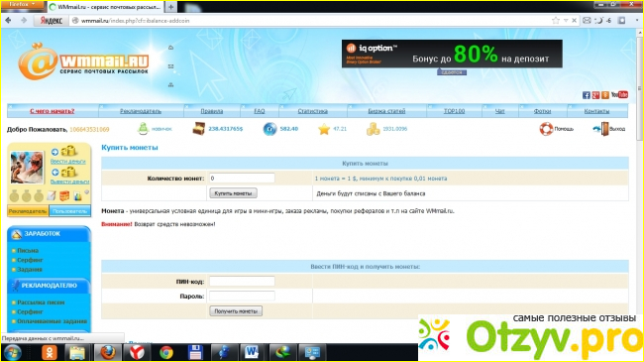Click the Выход exit door icon

click(604, 129)
